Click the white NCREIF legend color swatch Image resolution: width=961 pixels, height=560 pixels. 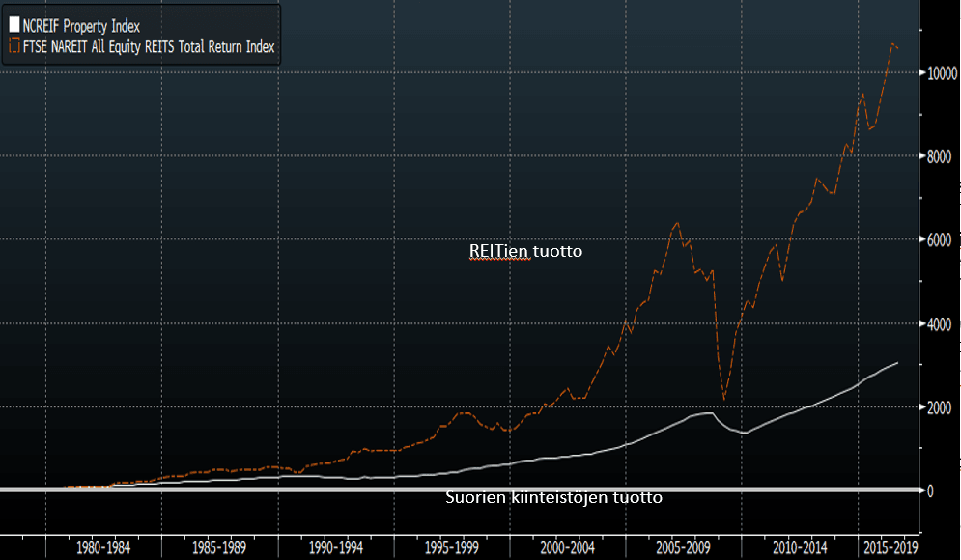click(14, 27)
